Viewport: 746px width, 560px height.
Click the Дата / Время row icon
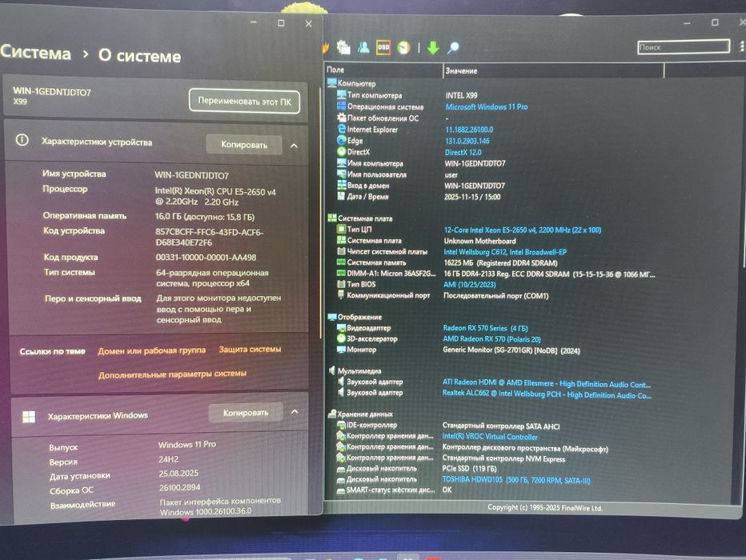point(341,196)
